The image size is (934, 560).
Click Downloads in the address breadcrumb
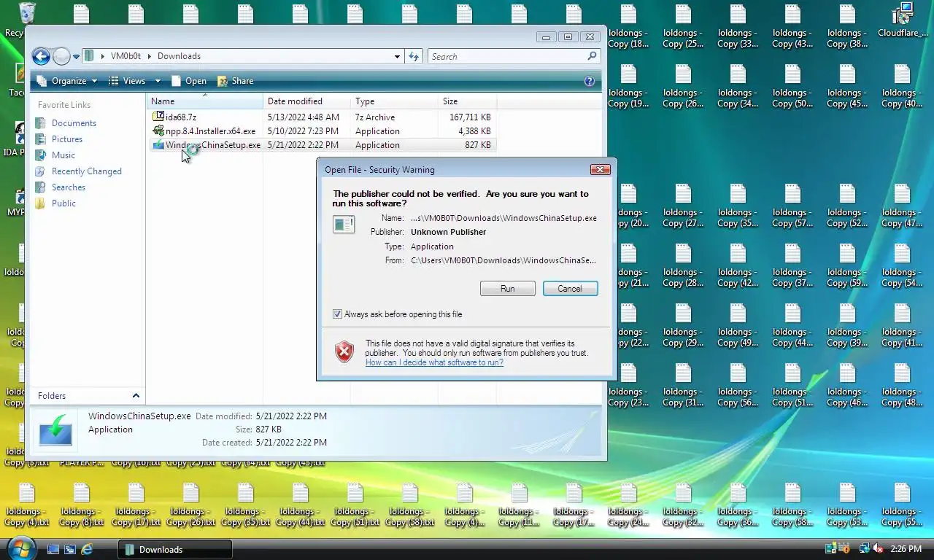(179, 56)
